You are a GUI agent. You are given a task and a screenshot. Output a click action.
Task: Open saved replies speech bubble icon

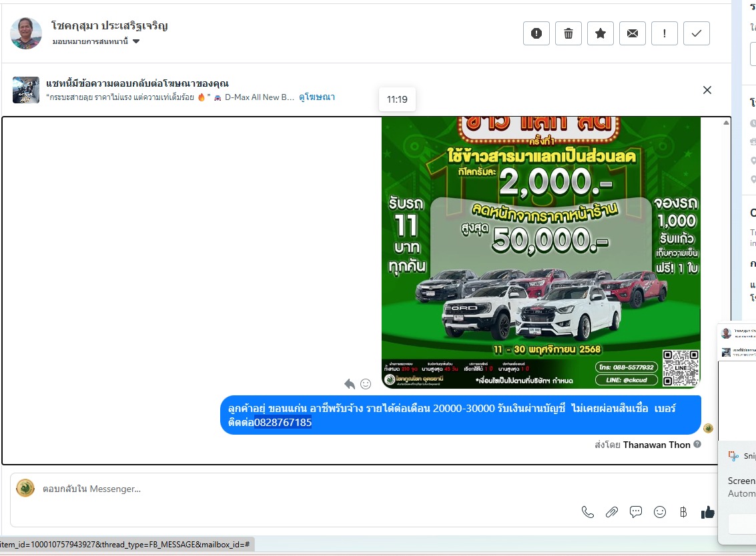(x=636, y=512)
